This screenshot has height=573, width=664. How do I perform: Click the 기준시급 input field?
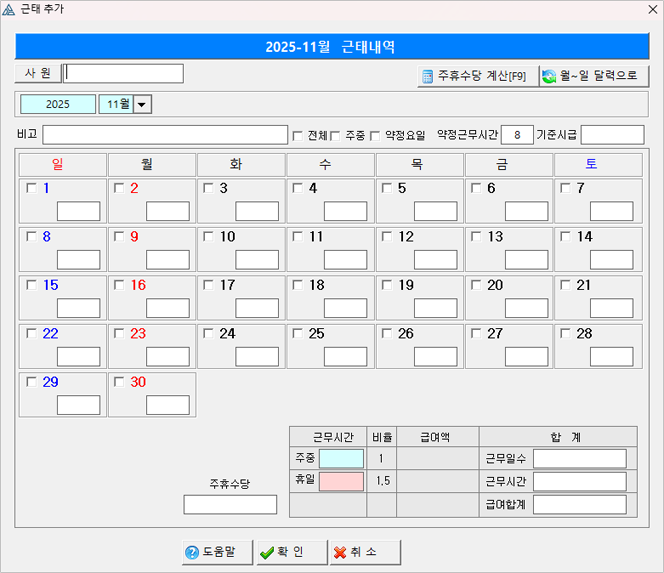coord(613,135)
